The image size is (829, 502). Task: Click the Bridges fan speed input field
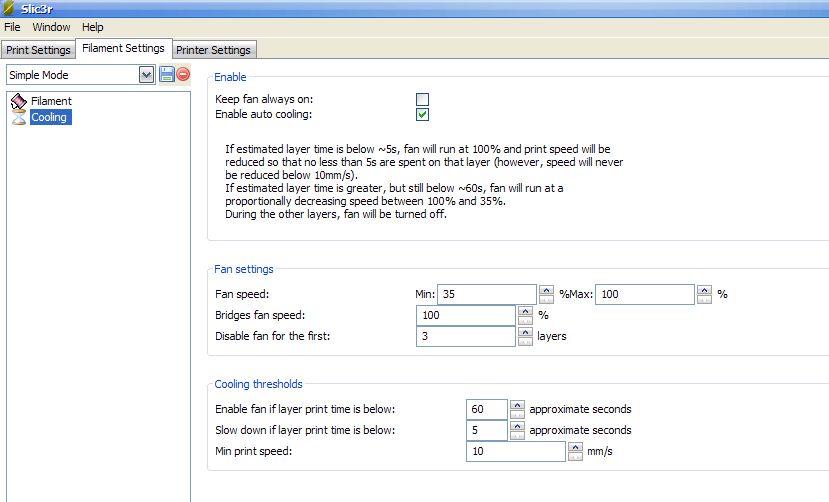coord(466,315)
